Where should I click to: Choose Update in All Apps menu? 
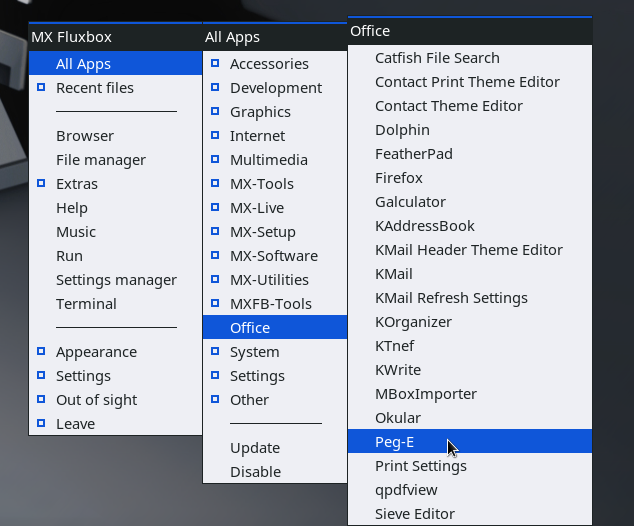275,448
